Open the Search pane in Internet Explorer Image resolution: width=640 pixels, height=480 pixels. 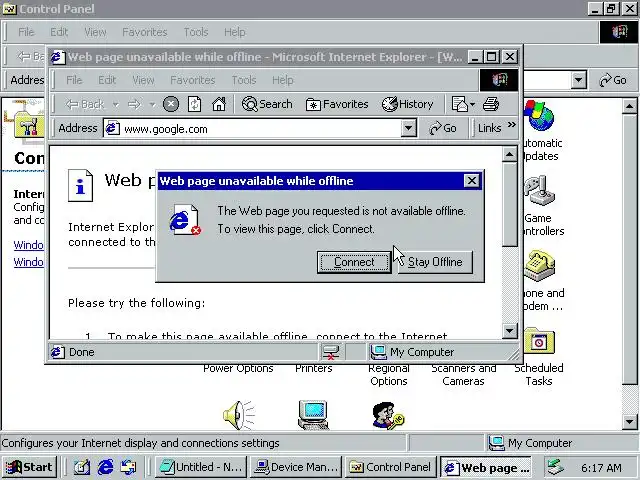coord(267,104)
